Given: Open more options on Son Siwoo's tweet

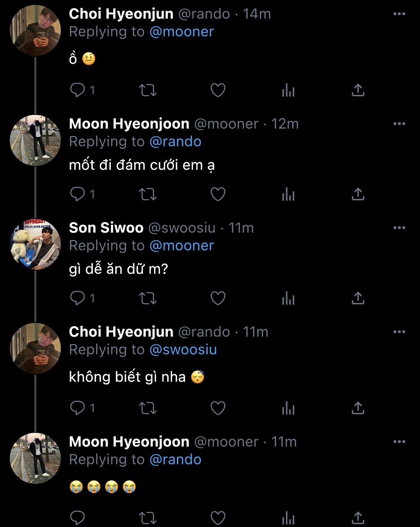Looking at the screenshot, I should click(x=399, y=228).
